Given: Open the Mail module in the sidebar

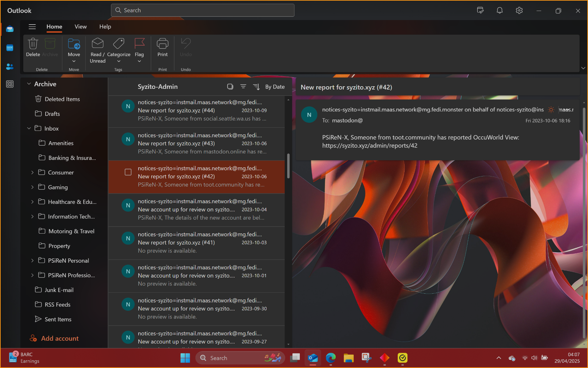Looking at the screenshot, I should pyautogui.click(x=10, y=29).
